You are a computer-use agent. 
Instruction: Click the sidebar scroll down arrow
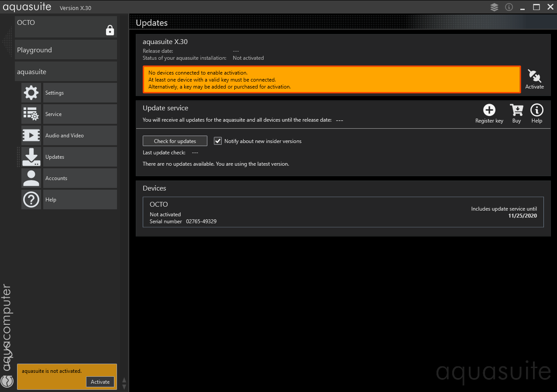click(x=124, y=387)
